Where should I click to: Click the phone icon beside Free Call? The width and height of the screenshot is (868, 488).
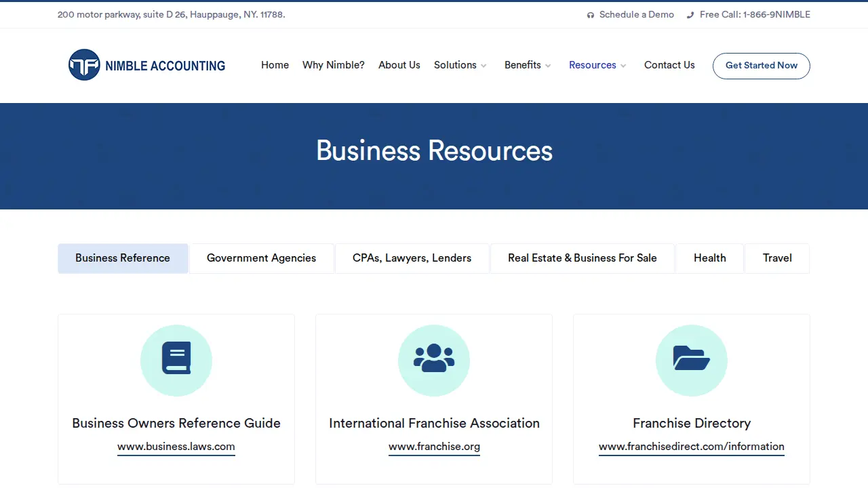coord(690,15)
